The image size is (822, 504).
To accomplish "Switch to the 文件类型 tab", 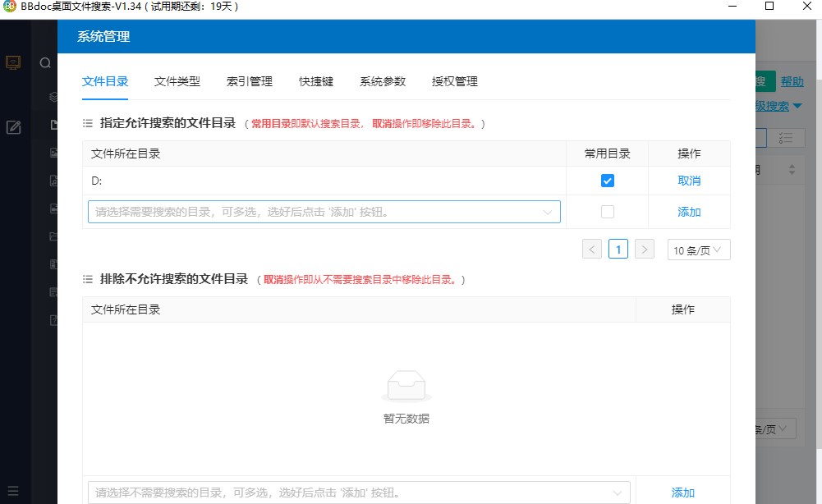I will [177, 81].
